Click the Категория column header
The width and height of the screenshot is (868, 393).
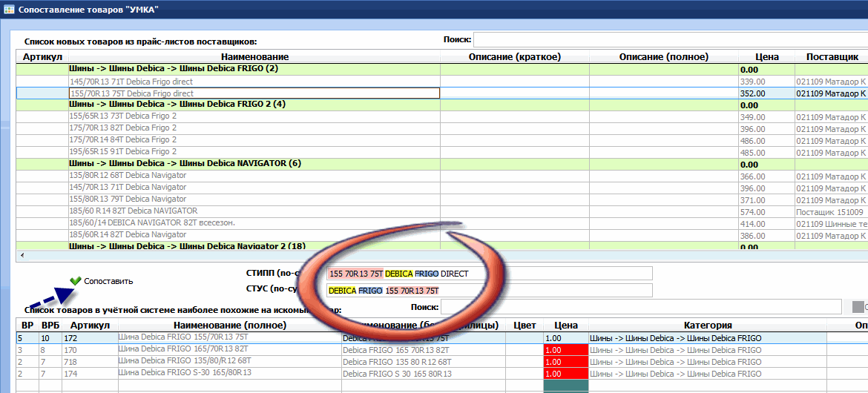(x=708, y=326)
